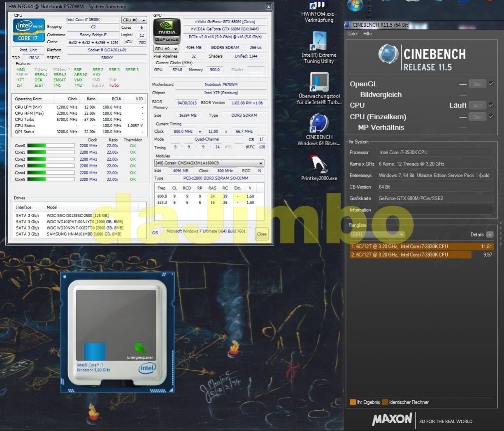Click the NVIDIA GeForce logo in HWiNFO

pos(167,31)
